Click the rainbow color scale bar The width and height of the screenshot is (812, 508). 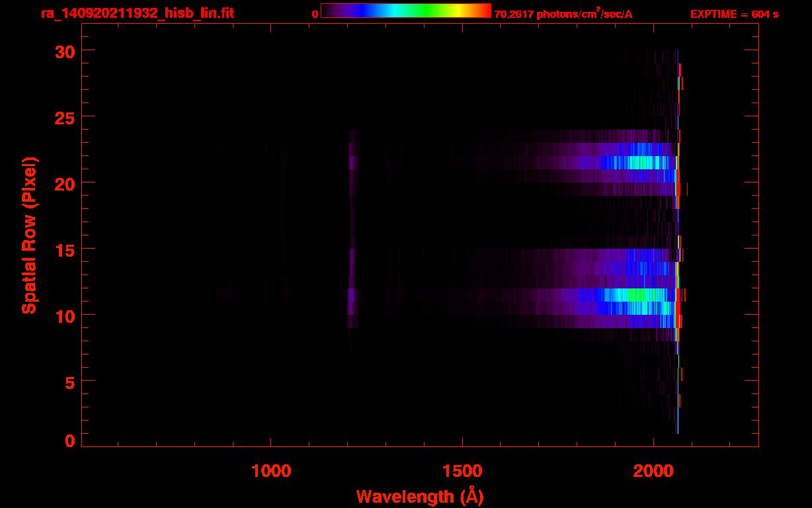[406, 11]
